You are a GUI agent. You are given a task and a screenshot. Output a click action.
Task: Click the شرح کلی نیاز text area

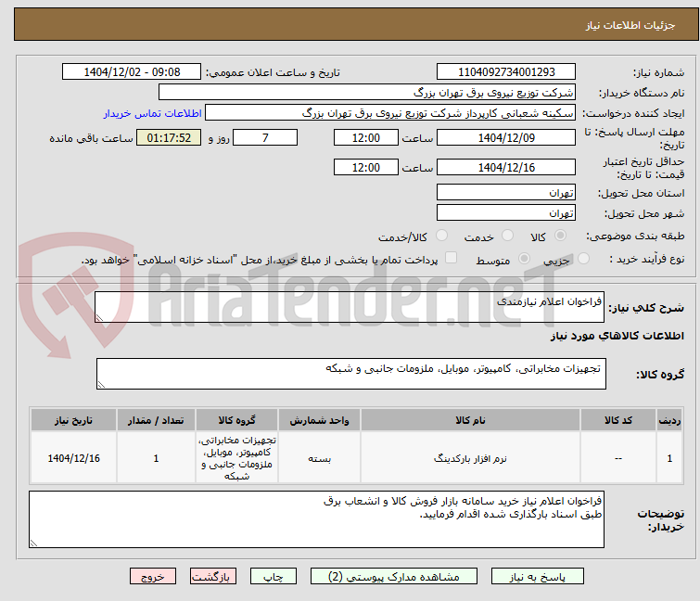[350, 307]
